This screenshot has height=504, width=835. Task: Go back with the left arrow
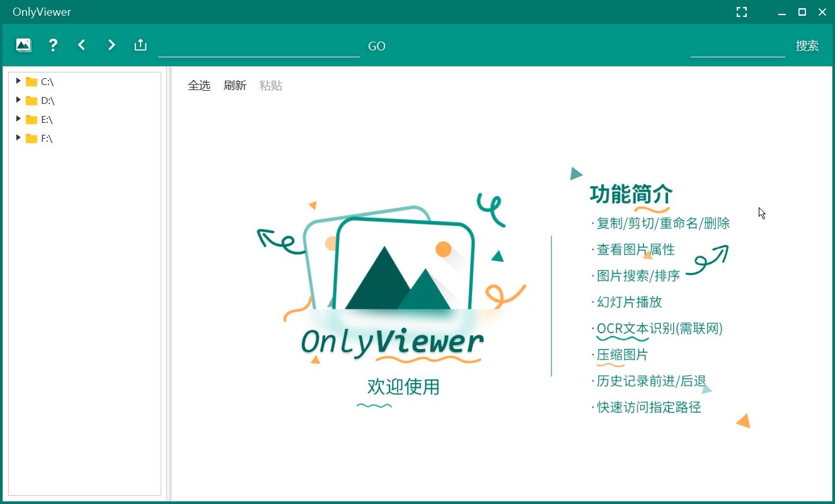(81, 45)
